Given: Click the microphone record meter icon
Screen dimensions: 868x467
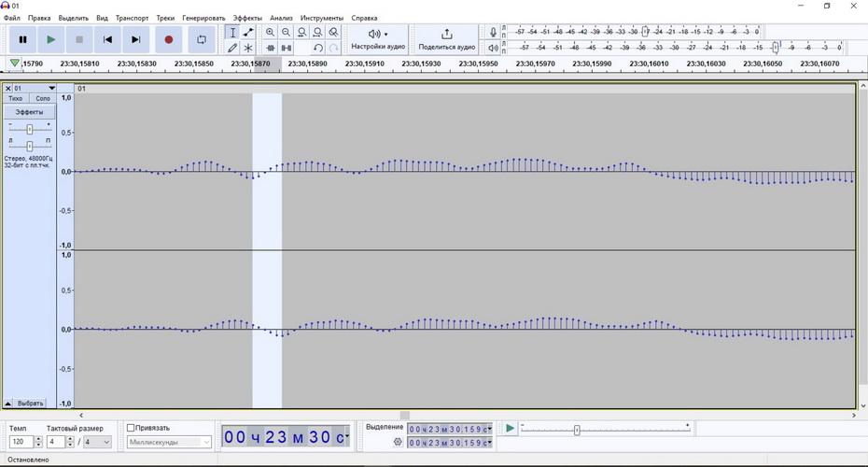Looking at the screenshot, I should 493,32.
